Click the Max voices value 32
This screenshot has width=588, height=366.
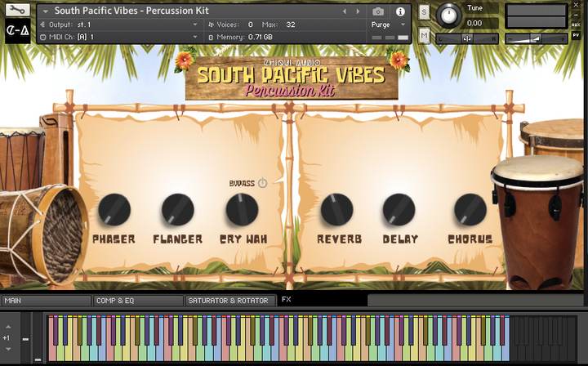click(291, 25)
